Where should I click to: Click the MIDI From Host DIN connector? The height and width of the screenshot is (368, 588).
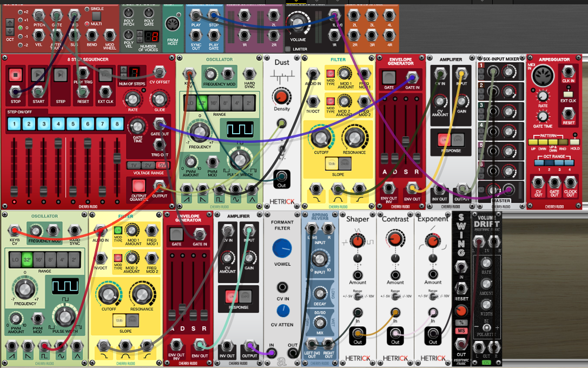click(173, 25)
